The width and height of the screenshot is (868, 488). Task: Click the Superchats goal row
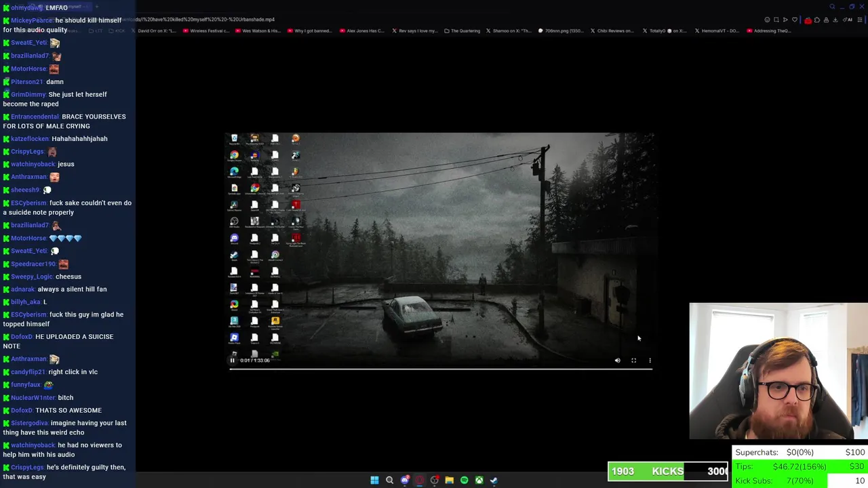click(800, 452)
